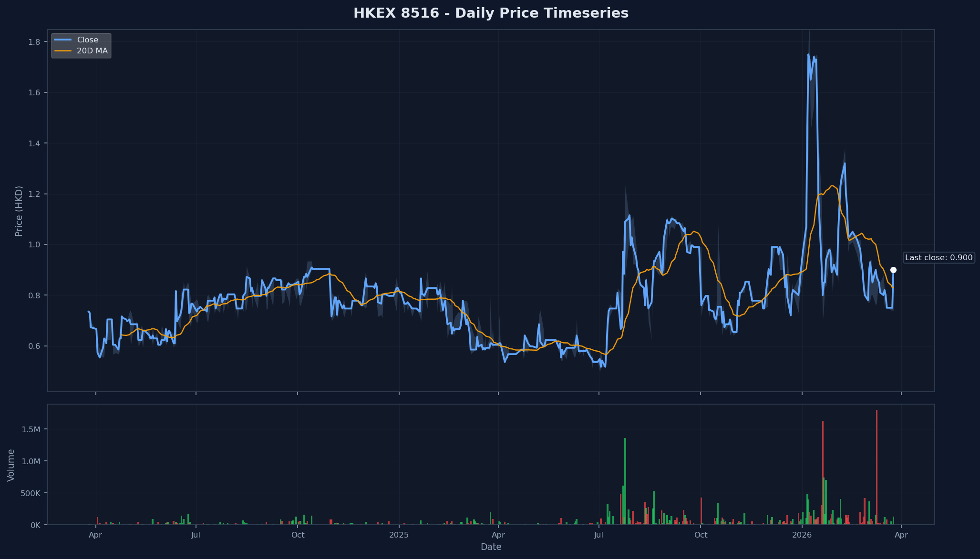Click the Volume axis label
Image resolution: width=980 pixels, height=559 pixels.
[11, 465]
